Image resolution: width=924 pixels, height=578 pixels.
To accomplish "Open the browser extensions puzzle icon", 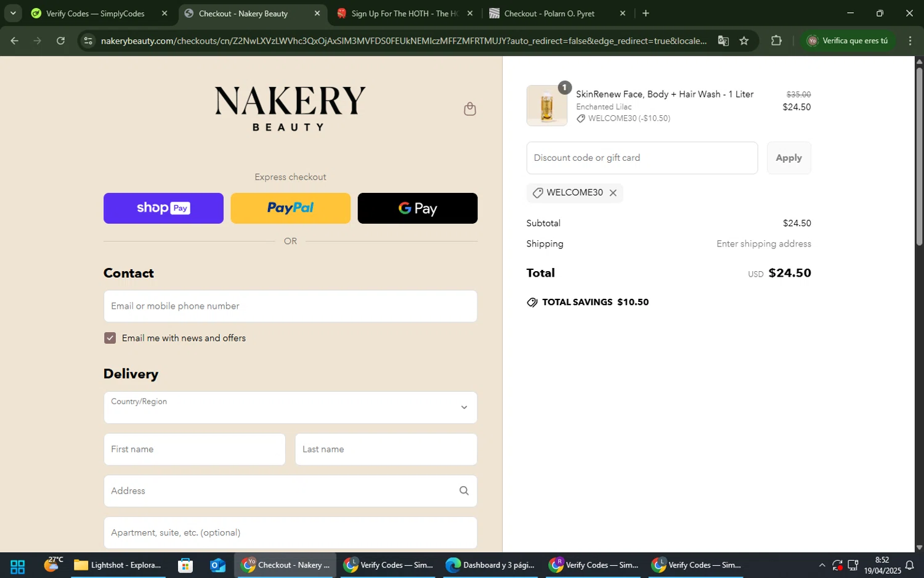I will [776, 41].
